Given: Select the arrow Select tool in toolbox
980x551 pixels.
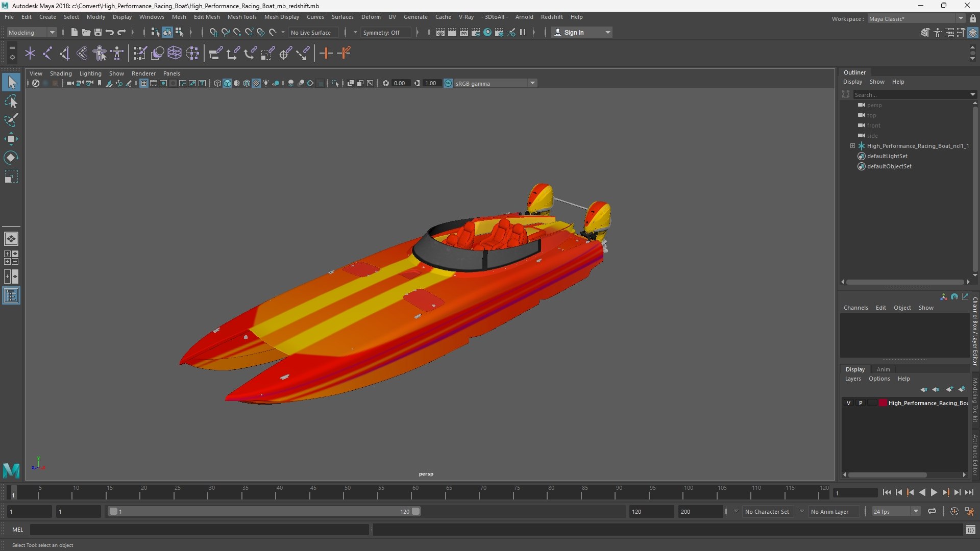Looking at the screenshot, I should (x=11, y=82).
